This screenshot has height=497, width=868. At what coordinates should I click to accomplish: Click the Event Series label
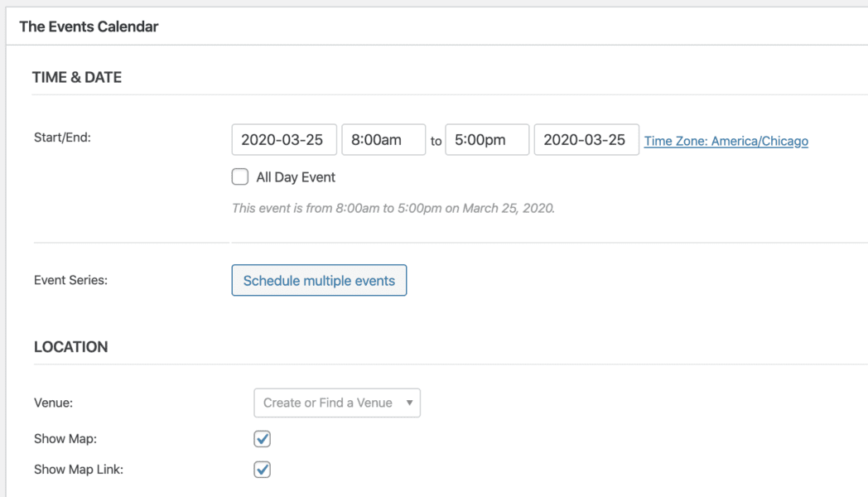click(70, 280)
